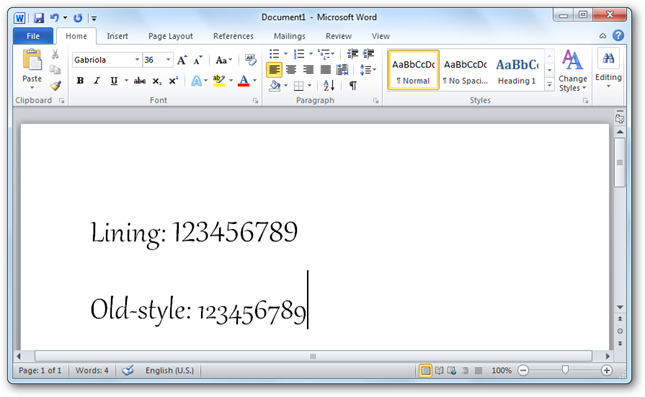645x397 pixels.
Task: Apply the red font color
Action: [x=244, y=81]
